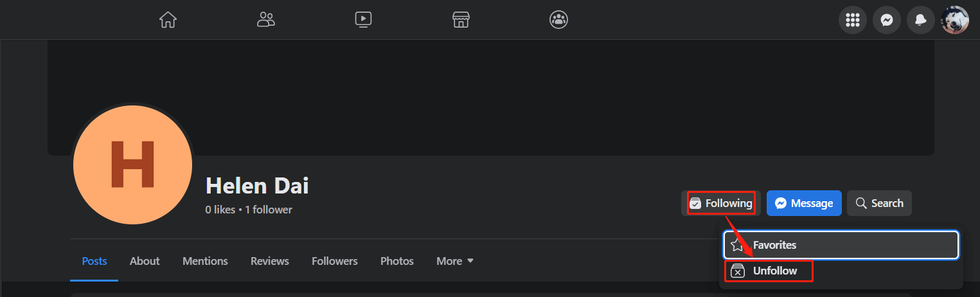Switch to the Mentions tab
This screenshot has height=297, width=980.
[205, 261]
